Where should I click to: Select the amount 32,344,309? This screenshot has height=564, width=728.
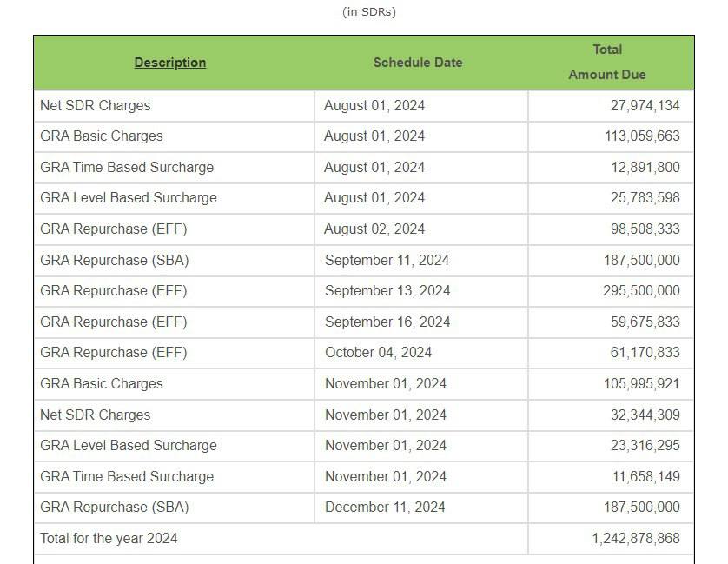point(645,415)
